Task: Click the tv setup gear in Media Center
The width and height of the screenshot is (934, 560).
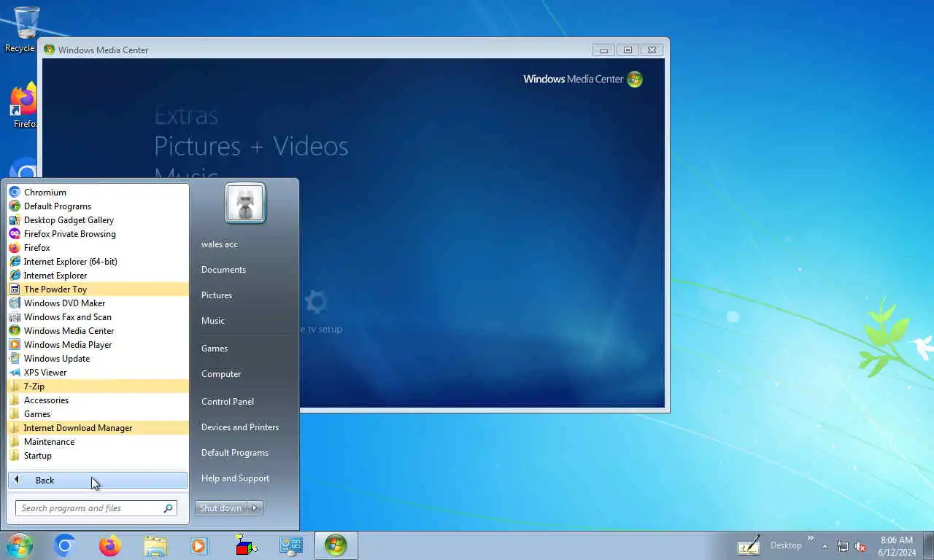Action: click(x=316, y=301)
